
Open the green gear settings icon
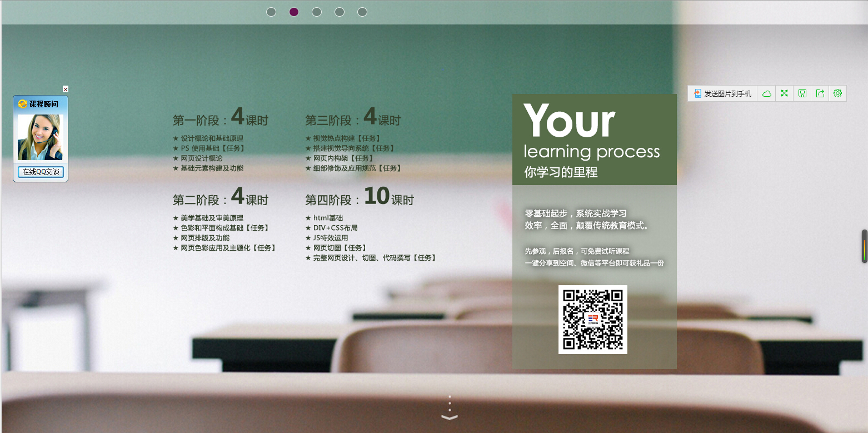click(837, 93)
